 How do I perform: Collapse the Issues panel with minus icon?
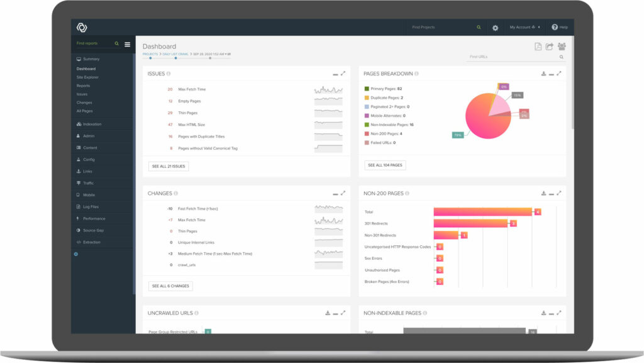(x=336, y=74)
